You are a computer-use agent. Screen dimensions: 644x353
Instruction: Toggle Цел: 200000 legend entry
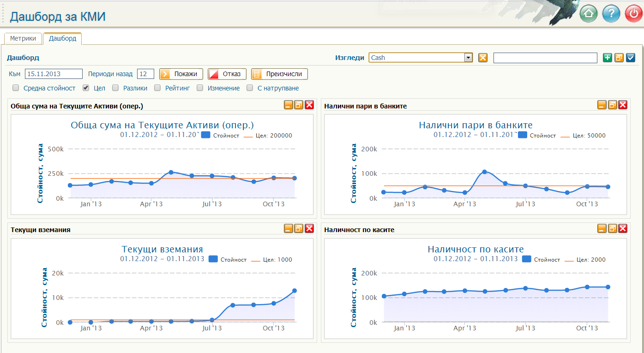point(268,136)
